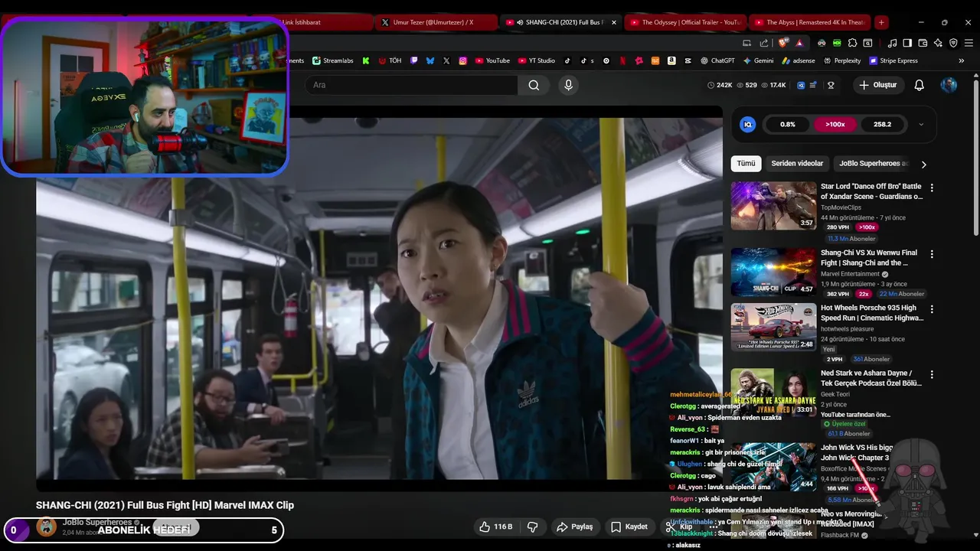Click the search magnifier button

(534, 85)
